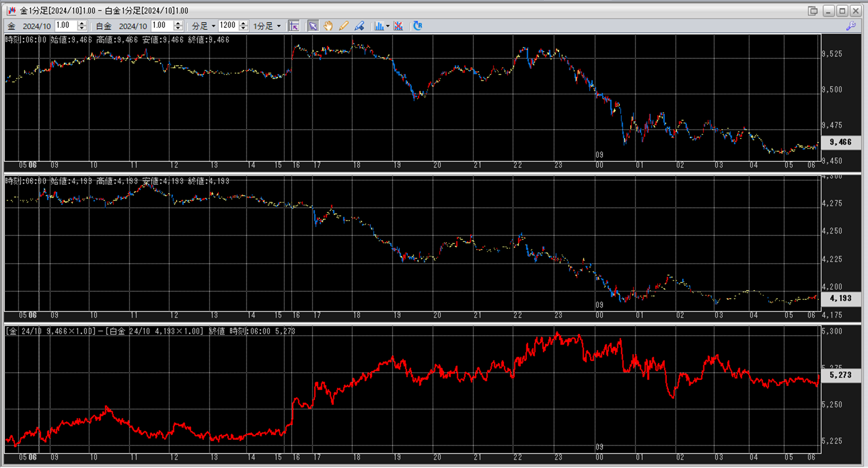Click the 1200 bar count field
Screen dimensions: 868x468
point(228,25)
